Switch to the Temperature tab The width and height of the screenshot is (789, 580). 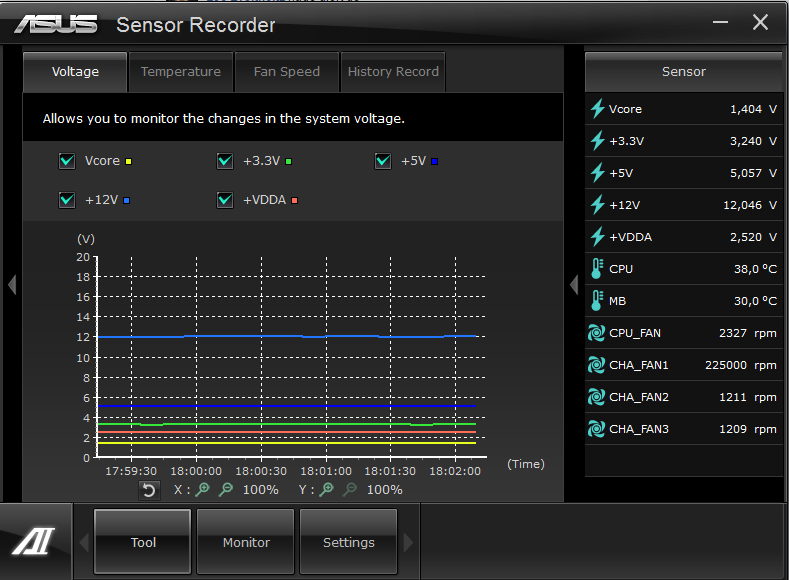coord(181,72)
